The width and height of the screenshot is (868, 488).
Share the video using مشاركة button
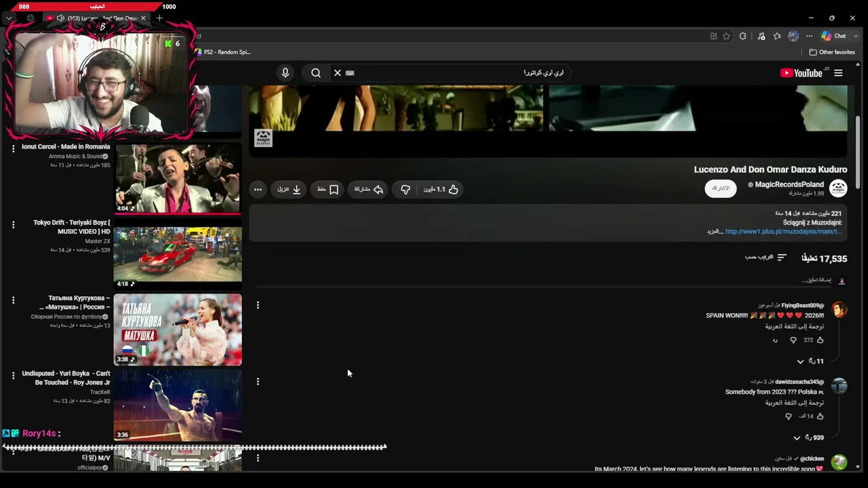point(370,189)
